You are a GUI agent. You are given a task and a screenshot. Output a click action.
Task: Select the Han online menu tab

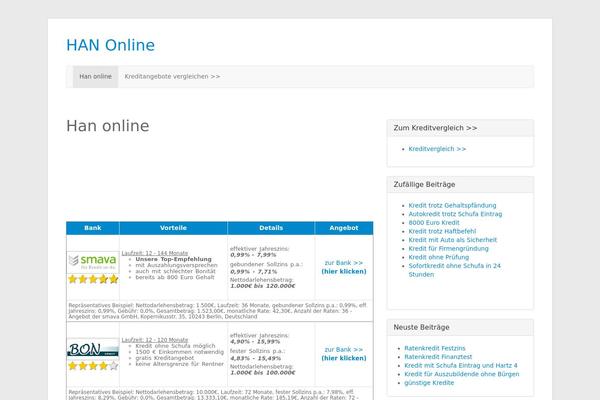tap(95, 77)
